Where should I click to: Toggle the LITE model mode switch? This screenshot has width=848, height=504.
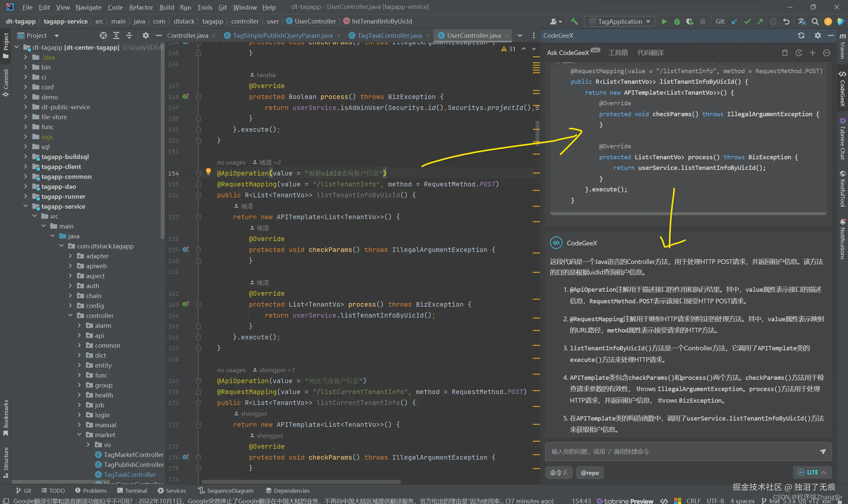click(812, 472)
